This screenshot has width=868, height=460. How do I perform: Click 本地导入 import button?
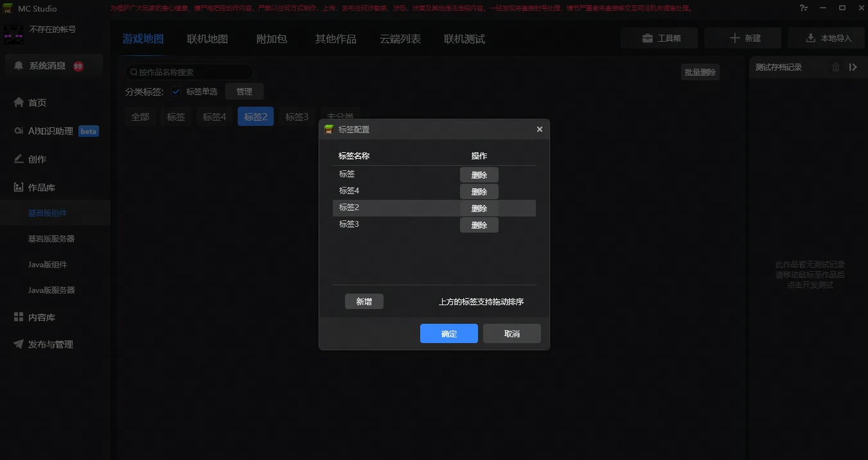coord(826,38)
